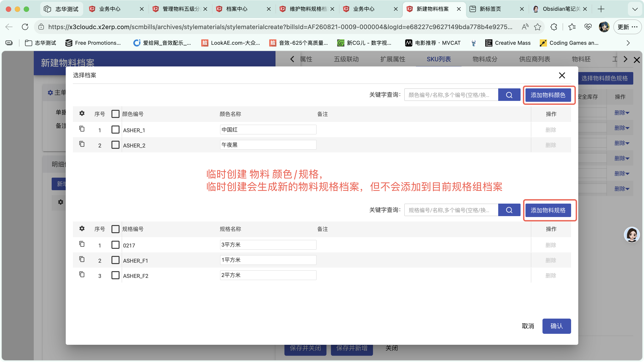Image resolution: width=644 pixels, height=362 pixels.
Task: Focus color keyword search field
Action: point(451,95)
